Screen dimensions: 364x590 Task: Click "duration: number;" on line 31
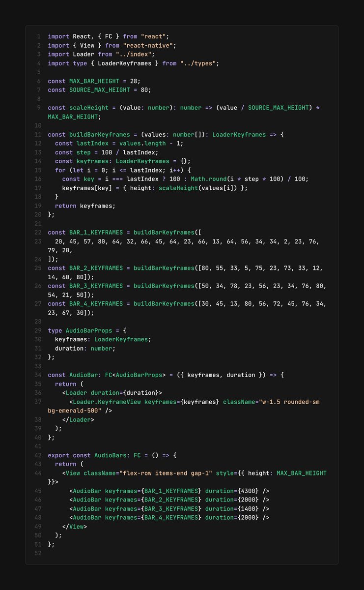pos(85,348)
